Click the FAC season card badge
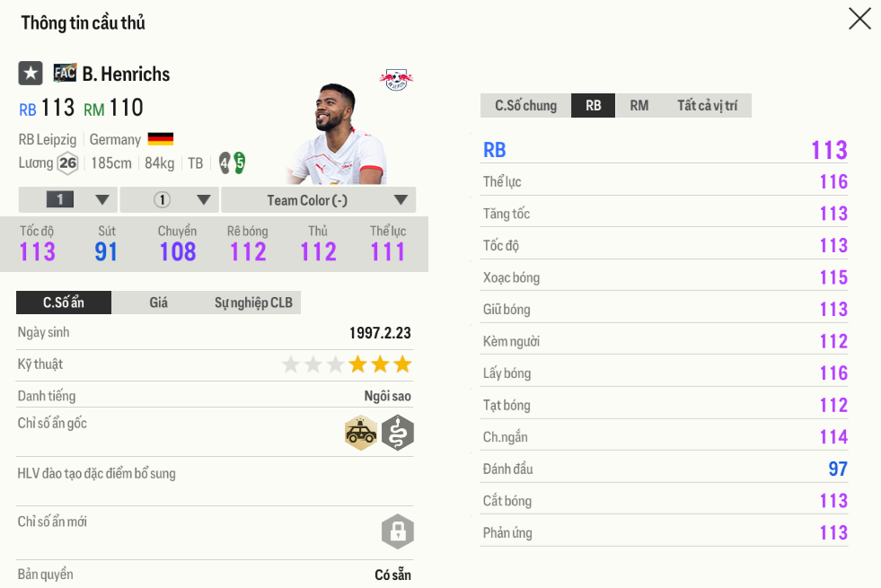The image size is (881, 588). tap(65, 73)
